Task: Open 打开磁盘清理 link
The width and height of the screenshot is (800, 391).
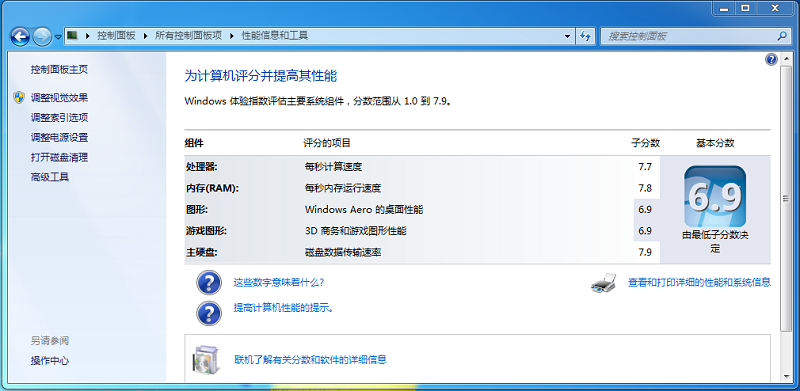Action: coord(59,157)
